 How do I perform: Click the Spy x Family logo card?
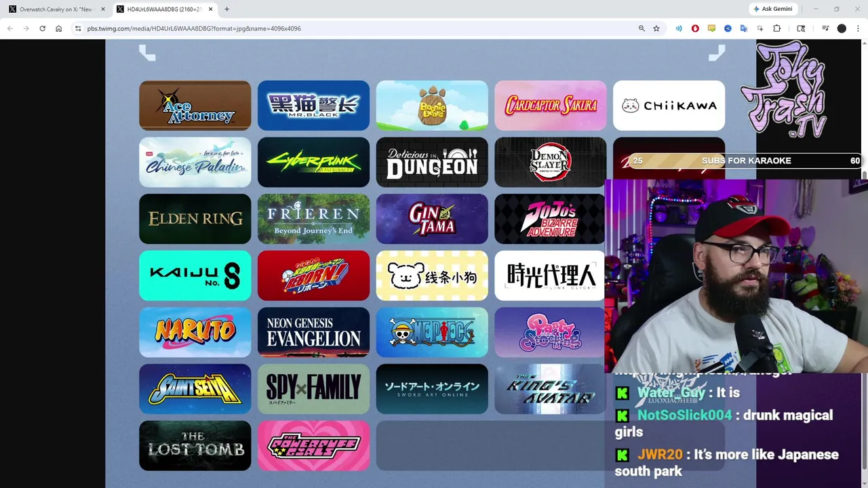313,389
